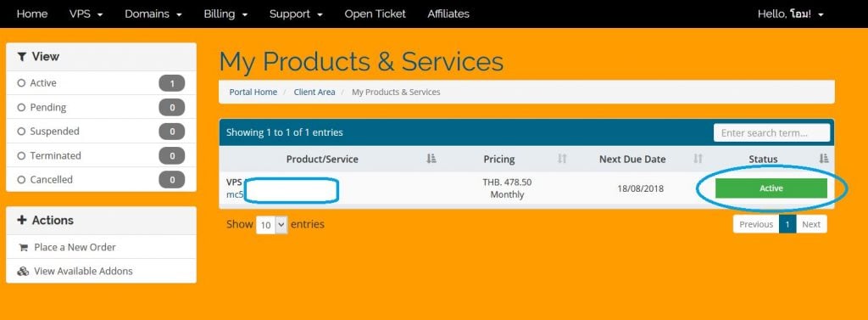Open the VPS dropdown menu
868x320 pixels.
click(x=86, y=14)
